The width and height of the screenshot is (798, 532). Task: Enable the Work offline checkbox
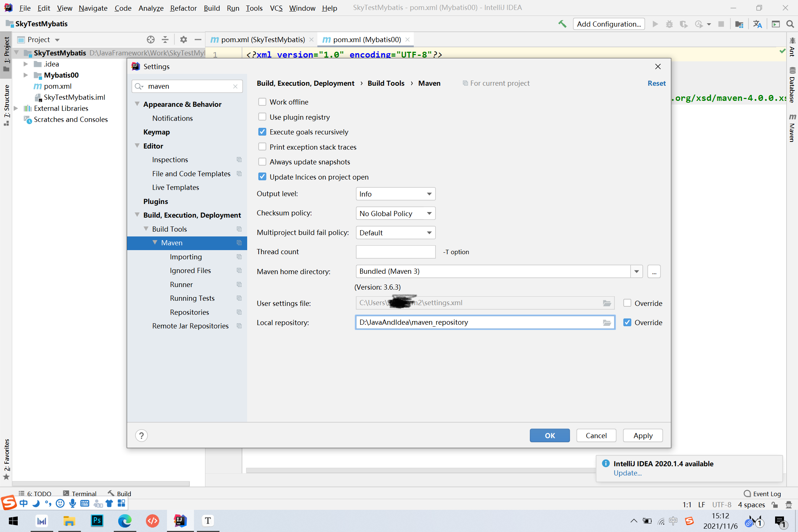[262, 102]
